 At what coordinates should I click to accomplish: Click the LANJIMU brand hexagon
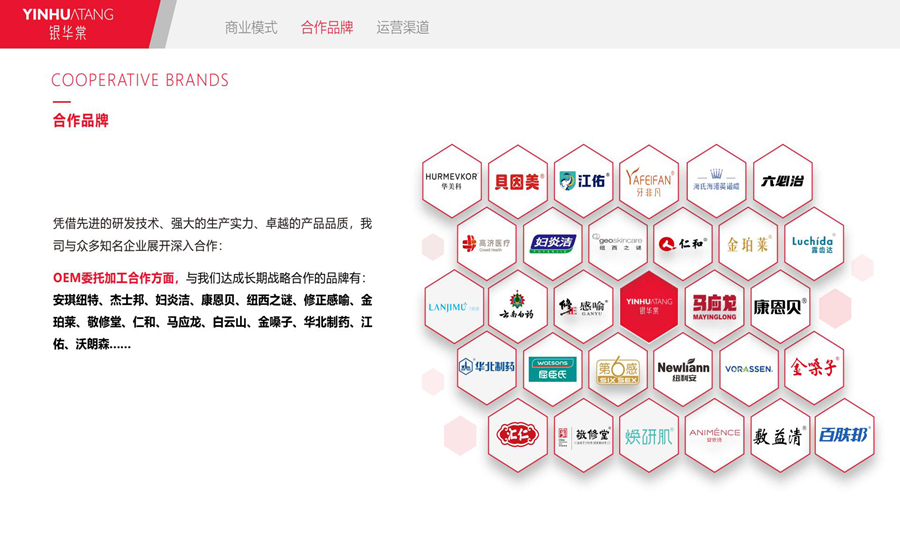click(x=454, y=307)
